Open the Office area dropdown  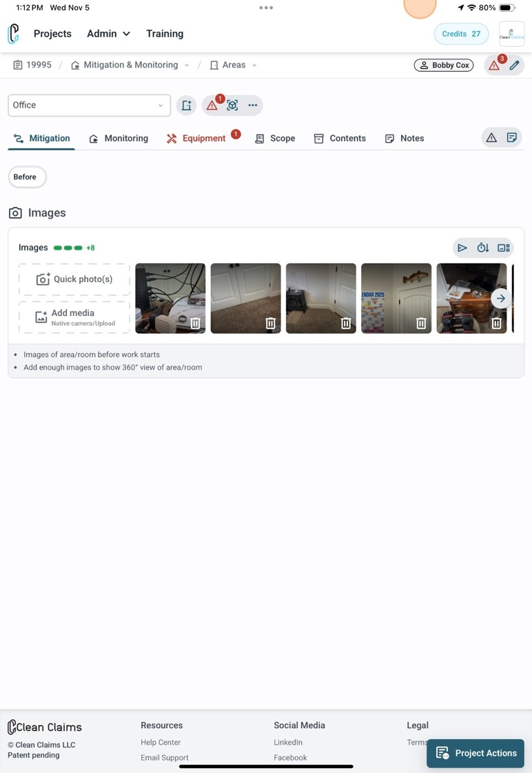89,105
